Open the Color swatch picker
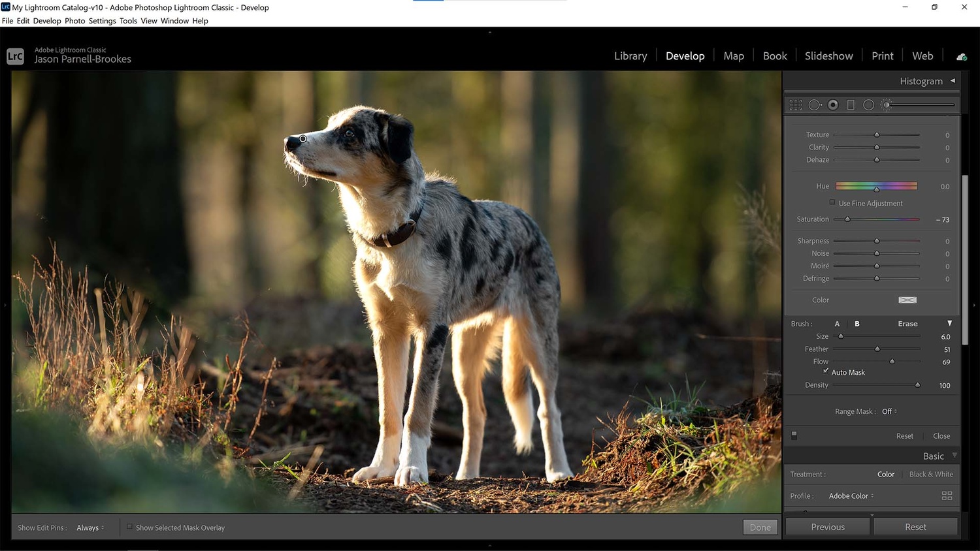This screenshot has width=980, height=551. point(907,300)
